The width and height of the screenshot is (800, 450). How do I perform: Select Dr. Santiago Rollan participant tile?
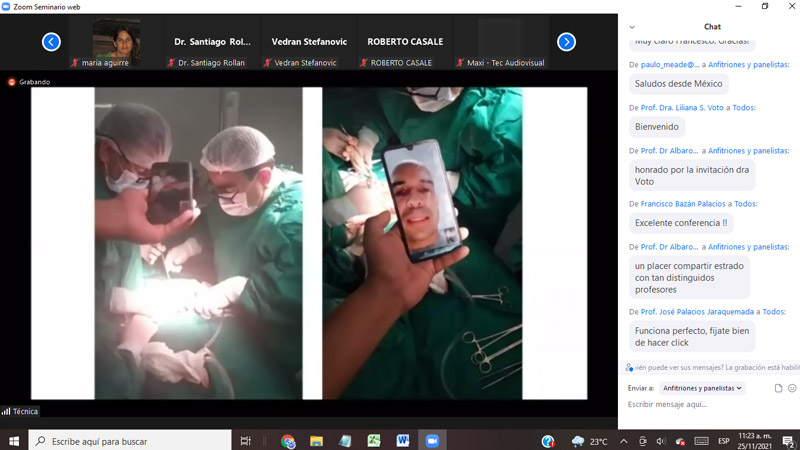[x=212, y=42]
